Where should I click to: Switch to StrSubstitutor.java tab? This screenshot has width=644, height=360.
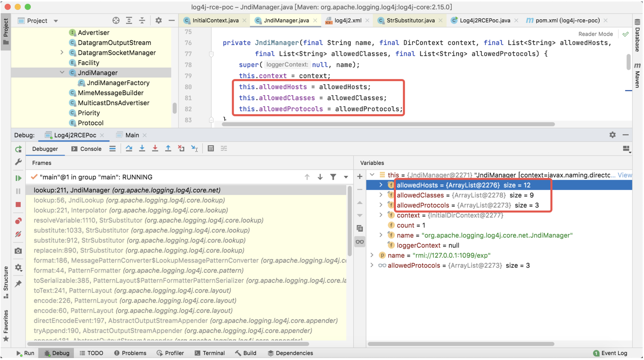[x=410, y=20]
